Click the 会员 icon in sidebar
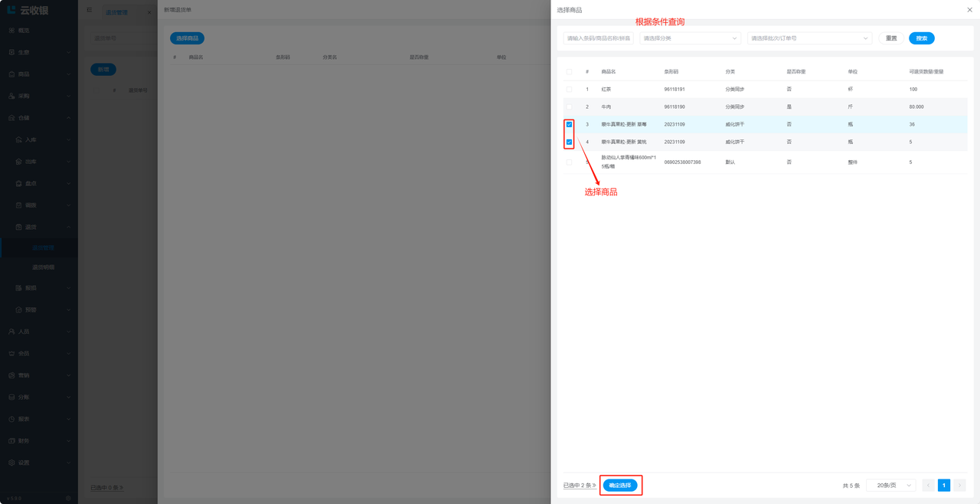 click(x=11, y=354)
